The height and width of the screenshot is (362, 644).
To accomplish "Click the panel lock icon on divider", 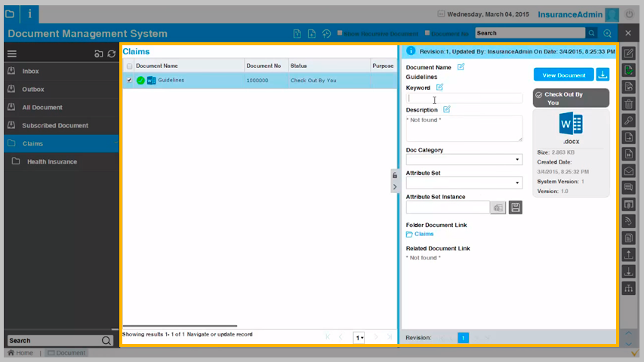I will (x=395, y=175).
